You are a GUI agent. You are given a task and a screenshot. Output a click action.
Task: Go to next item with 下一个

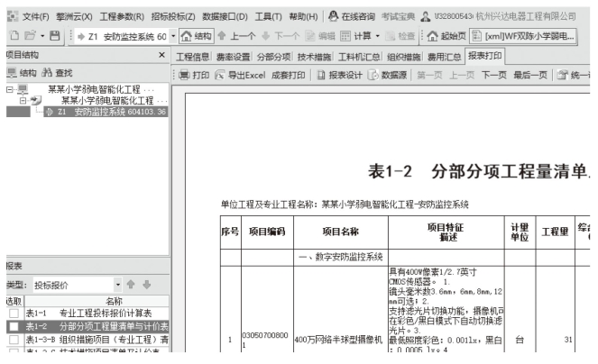[281, 36]
